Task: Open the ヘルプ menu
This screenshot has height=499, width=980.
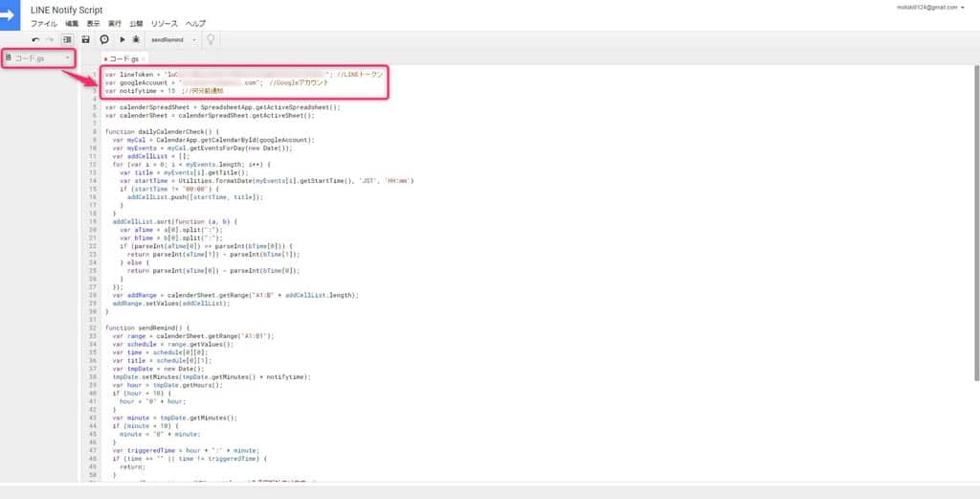Action: point(195,22)
